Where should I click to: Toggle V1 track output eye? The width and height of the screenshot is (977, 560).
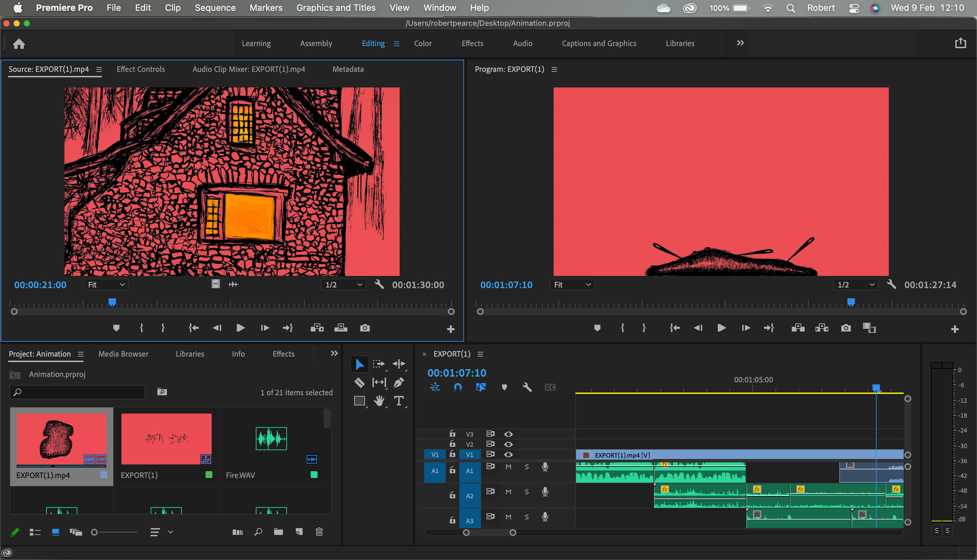coord(508,455)
